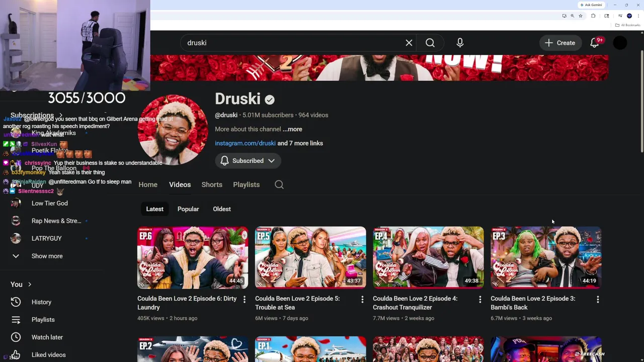644x362 pixels.
Task: Open Chrome profile avatar in toolbar
Action: coord(629,16)
